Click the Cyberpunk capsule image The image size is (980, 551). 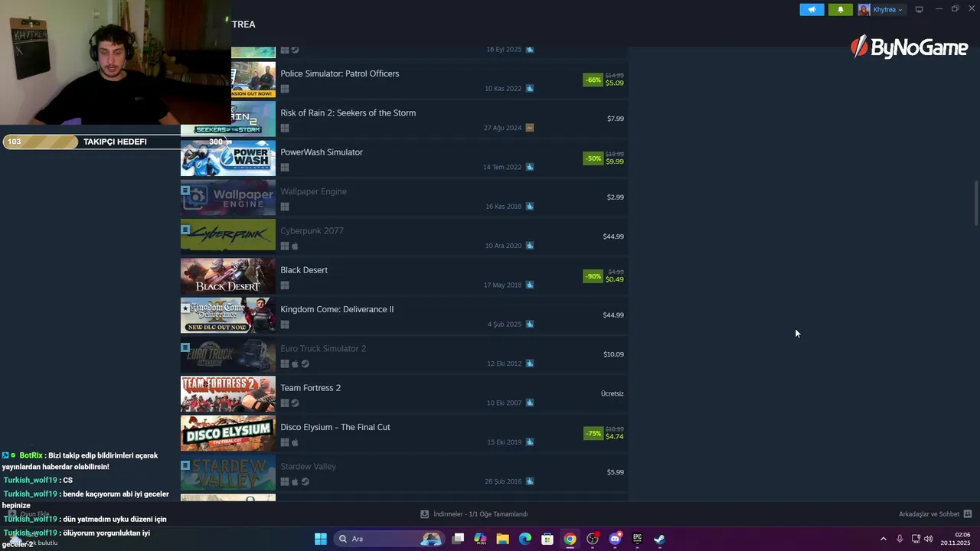pos(228,236)
